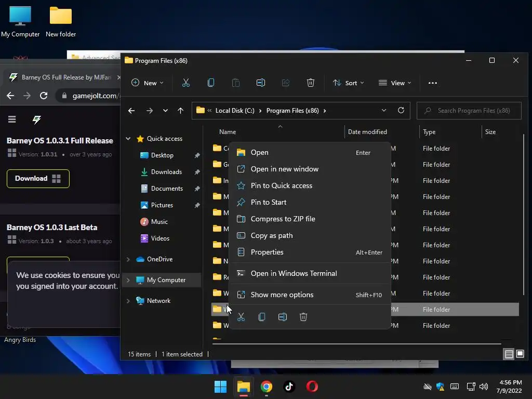This screenshot has width=532, height=399.
Task: Refresh the Program Files (x86) folder
Action: coord(401,110)
